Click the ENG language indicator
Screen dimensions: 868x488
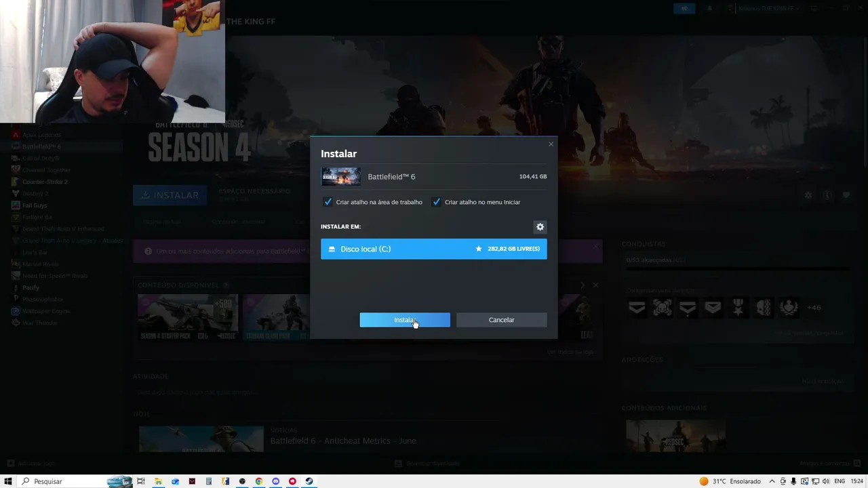pyautogui.click(x=840, y=481)
